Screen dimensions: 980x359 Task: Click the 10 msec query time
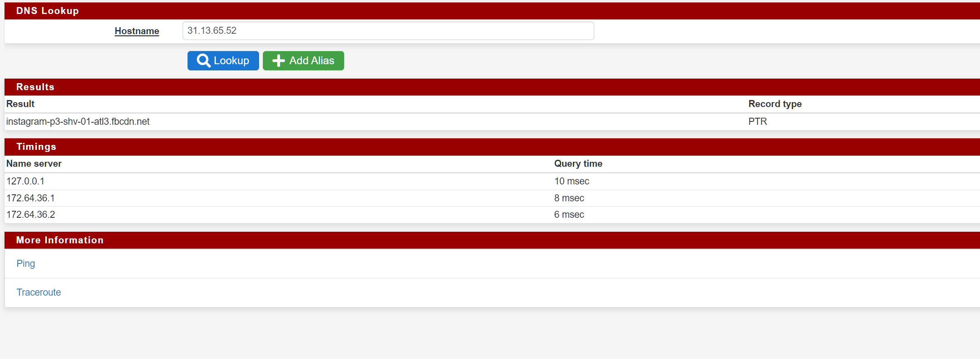coord(572,181)
